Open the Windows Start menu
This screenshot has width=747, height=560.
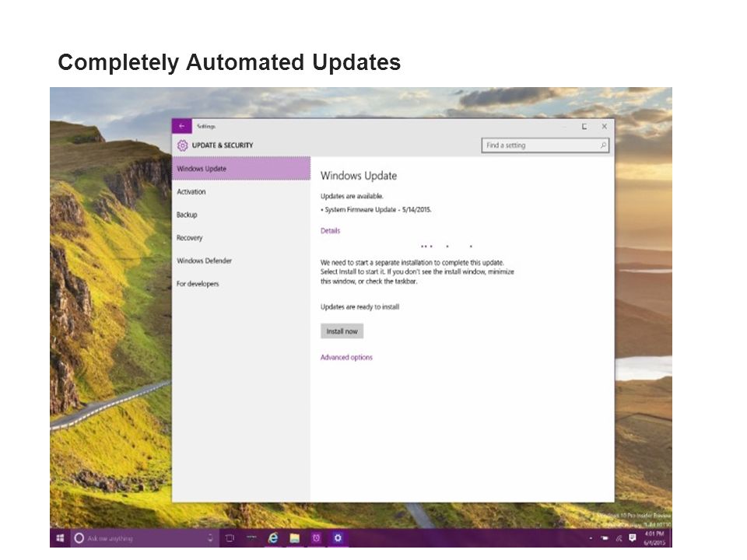pyautogui.click(x=60, y=538)
